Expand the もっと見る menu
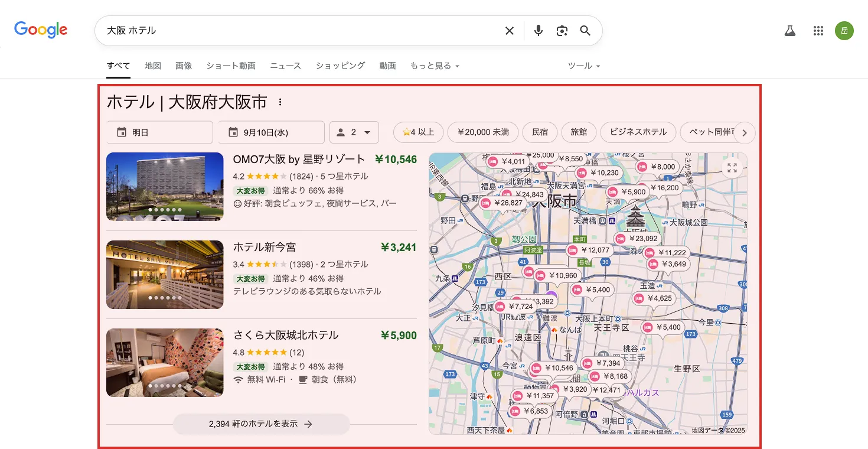868x449 pixels. pos(435,66)
